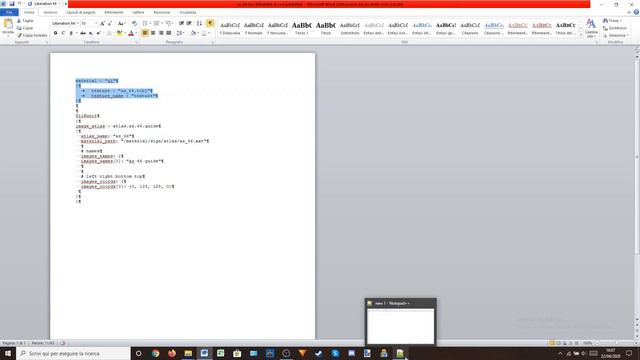
Task: Toggle subscript formatting
Action: 91,33
